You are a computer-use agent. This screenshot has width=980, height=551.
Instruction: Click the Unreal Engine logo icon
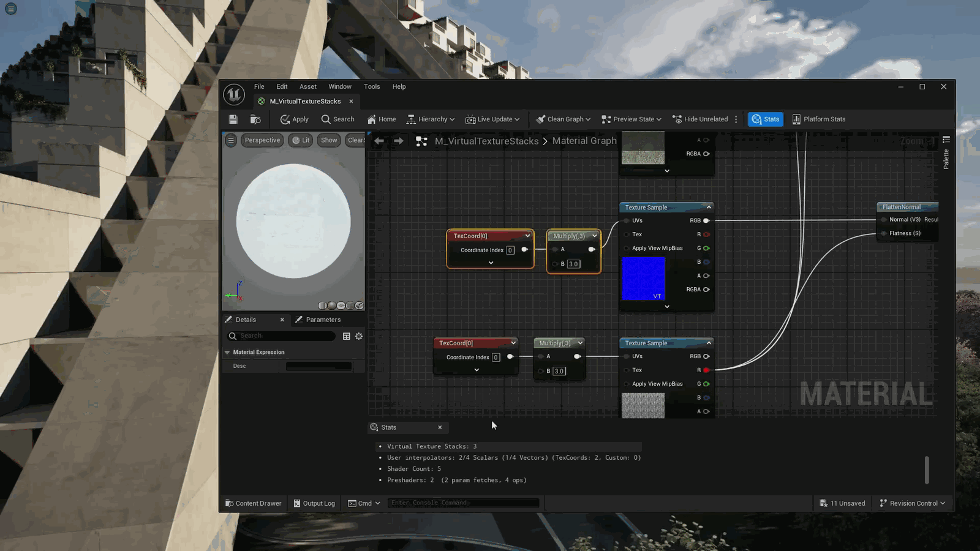234,95
